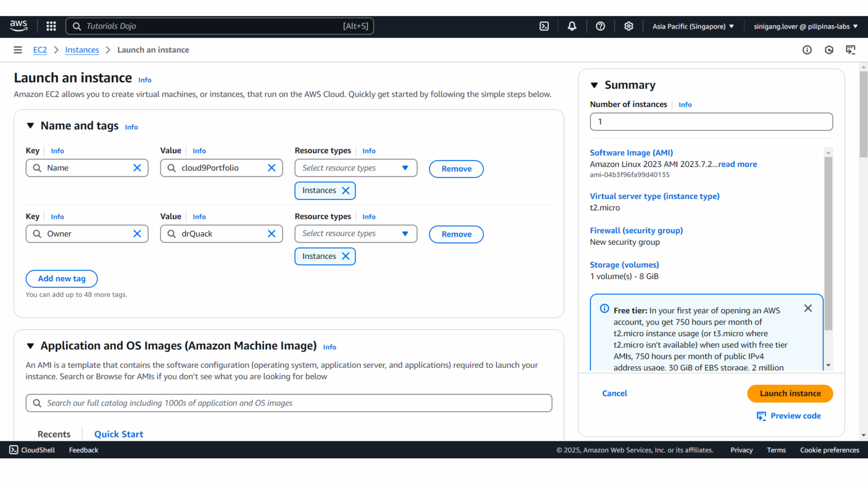The width and height of the screenshot is (868, 488).
Task: Collapse the Name and tags section
Action: click(31, 126)
